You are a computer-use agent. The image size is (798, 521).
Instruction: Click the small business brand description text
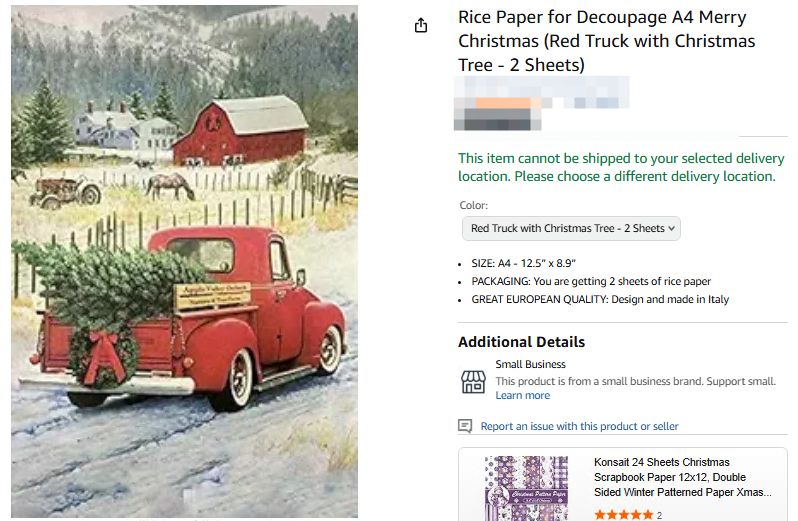point(635,381)
